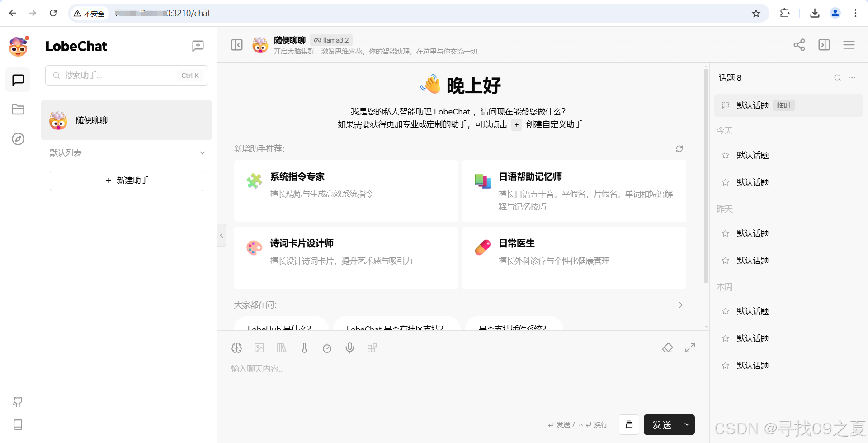
Task: Collapse the 默认列表 group chevron
Action: coord(203,153)
